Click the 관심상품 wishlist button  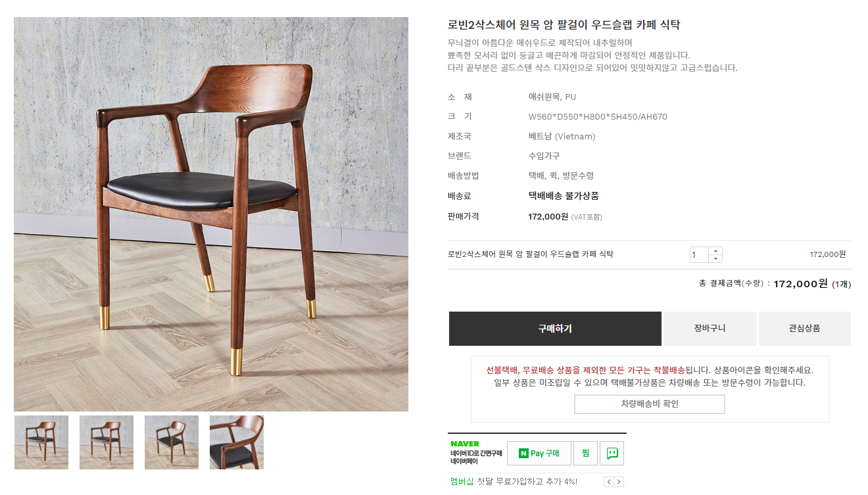click(x=804, y=329)
